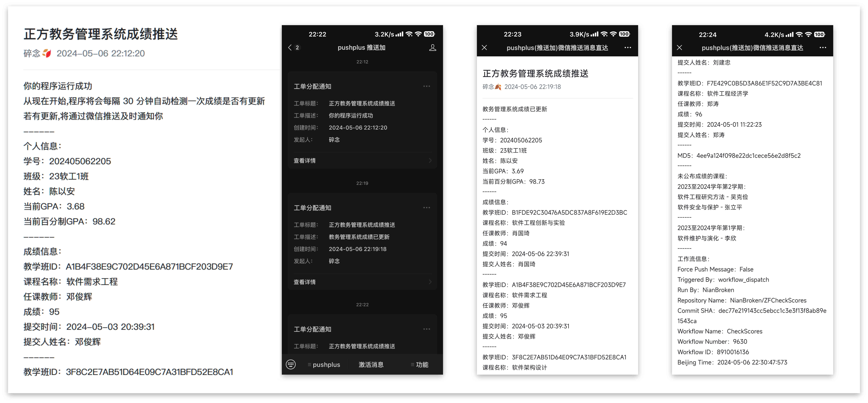This screenshot has width=868, height=403.
Task: Tap the back chevron in pushplus 推送加 chat
Action: (290, 48)
